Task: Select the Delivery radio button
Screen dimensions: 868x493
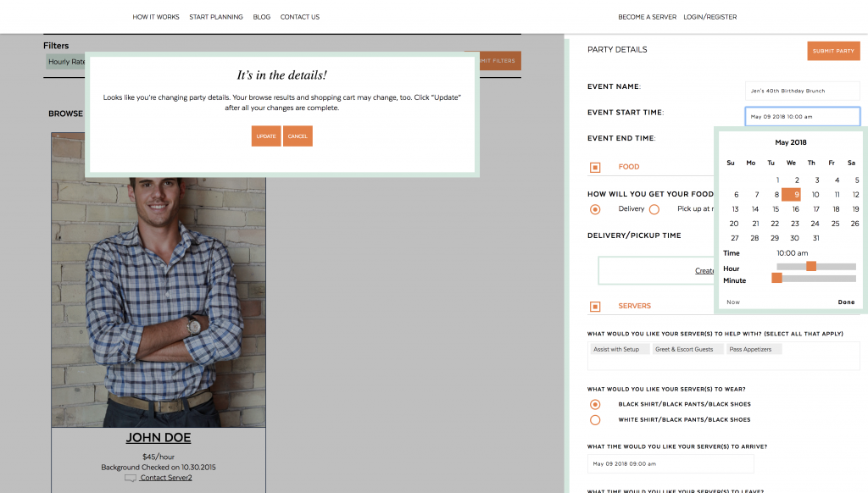Action: 595,209
